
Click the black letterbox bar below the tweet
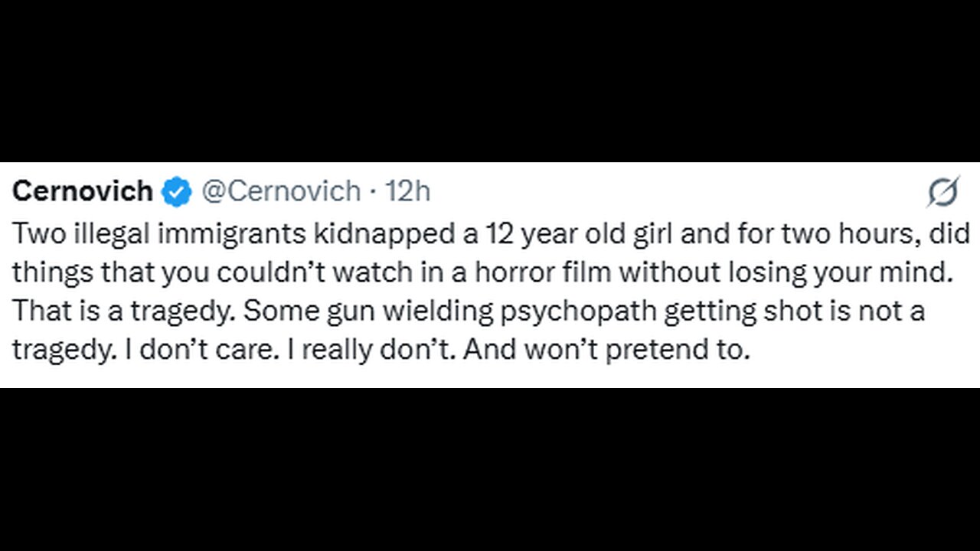[490, 468]
